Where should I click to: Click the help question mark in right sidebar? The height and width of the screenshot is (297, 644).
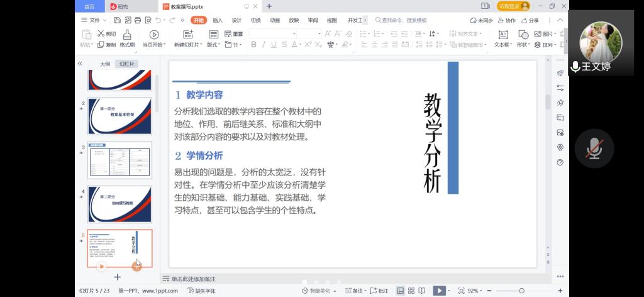(560, 162)
